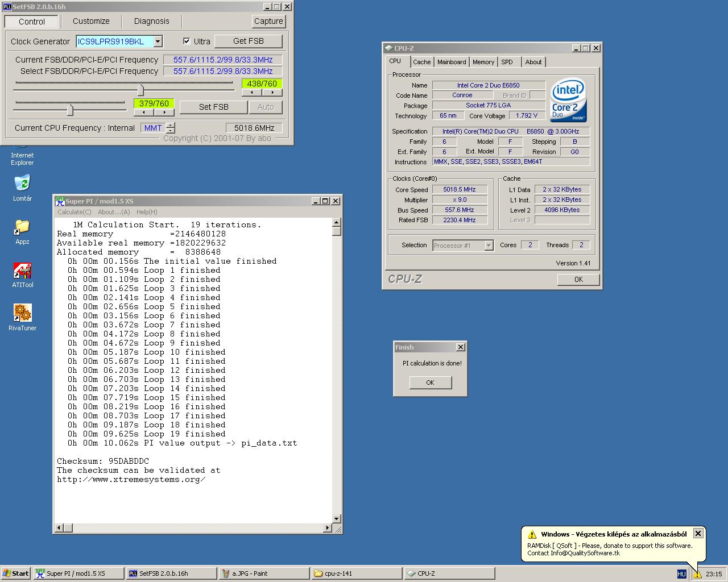Image resolution: width=728 pixels, height=582 pixels.
Task: Click the Set FSB button
Action: pyautogui.click(x=213, y=107)
